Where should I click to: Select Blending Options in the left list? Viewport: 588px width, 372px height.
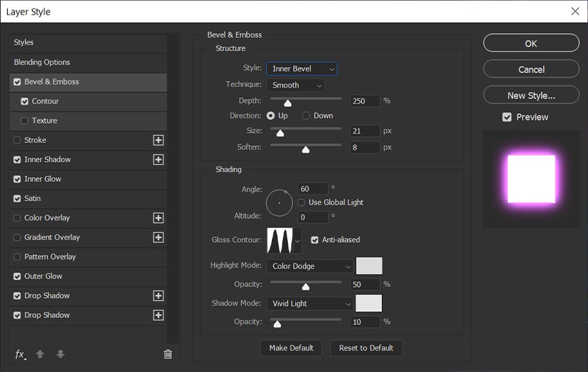(x=42, y=62)
